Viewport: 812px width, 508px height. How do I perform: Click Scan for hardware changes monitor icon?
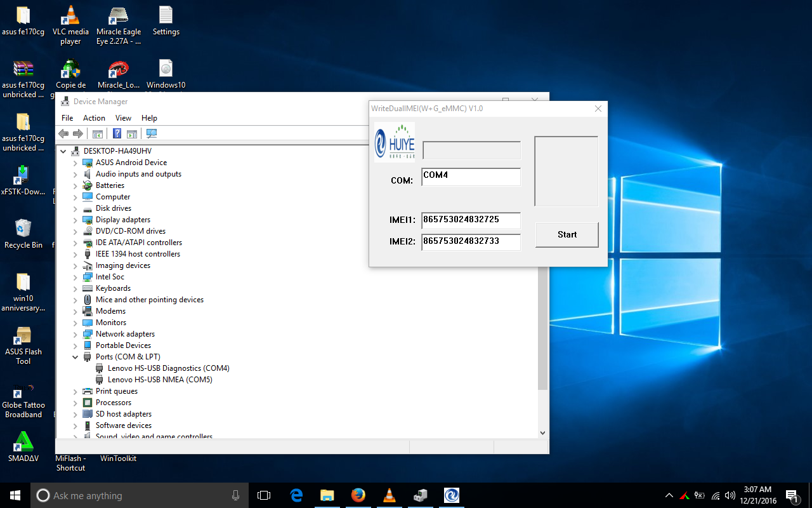[152, 133]
